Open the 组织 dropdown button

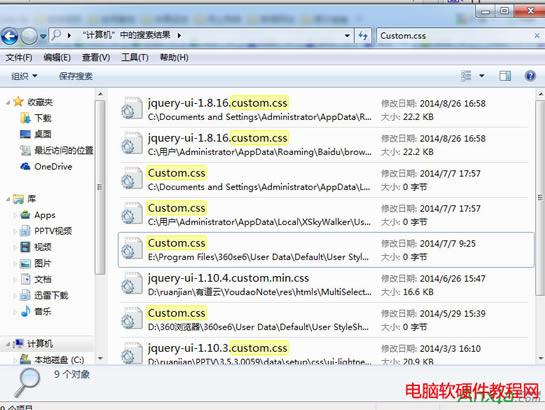pyautogui.click(x=24, y=76)
